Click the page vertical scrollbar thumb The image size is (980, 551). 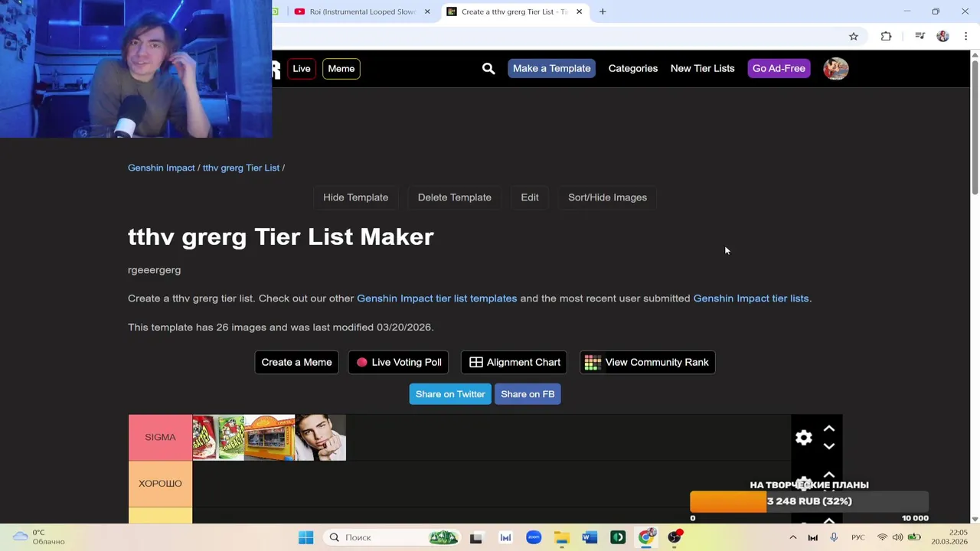click(975, 126)
